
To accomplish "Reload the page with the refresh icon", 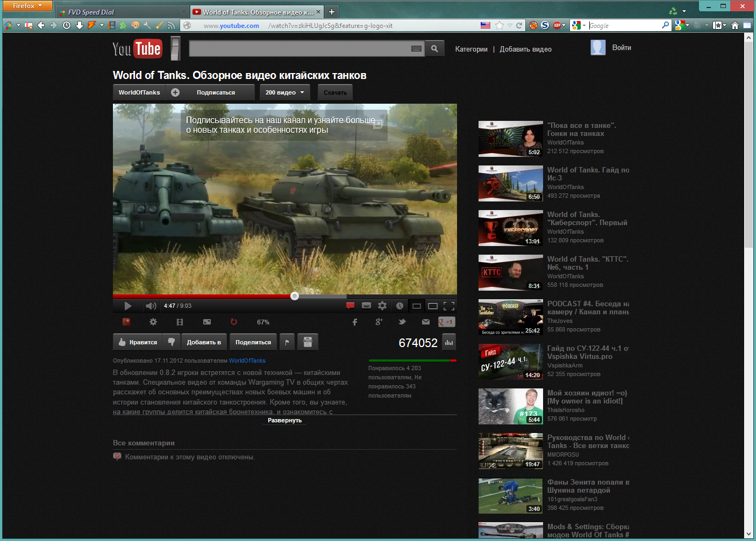I will [519, 25].
